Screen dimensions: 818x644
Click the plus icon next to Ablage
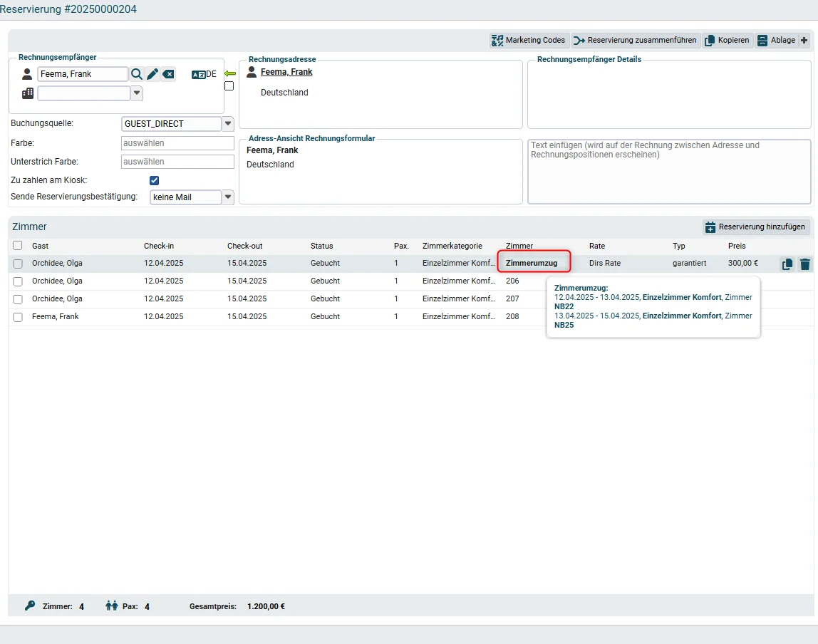tap(804, 40)
